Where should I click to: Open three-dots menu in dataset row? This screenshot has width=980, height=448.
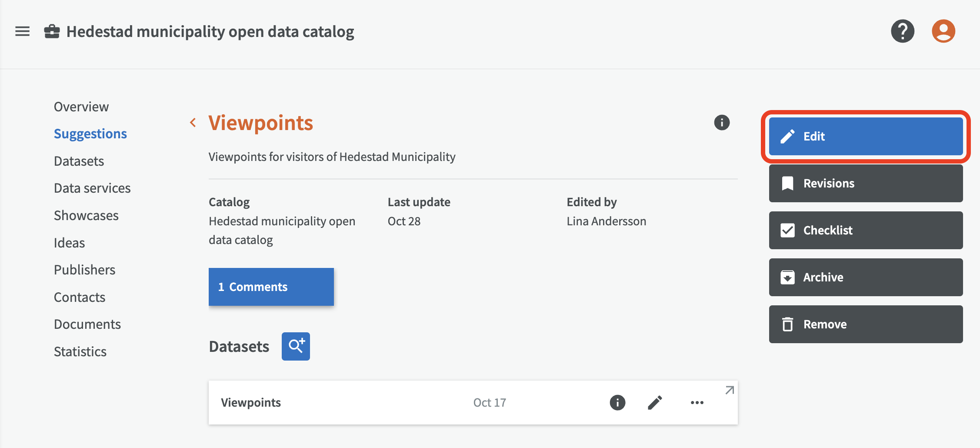pos(697,403)
